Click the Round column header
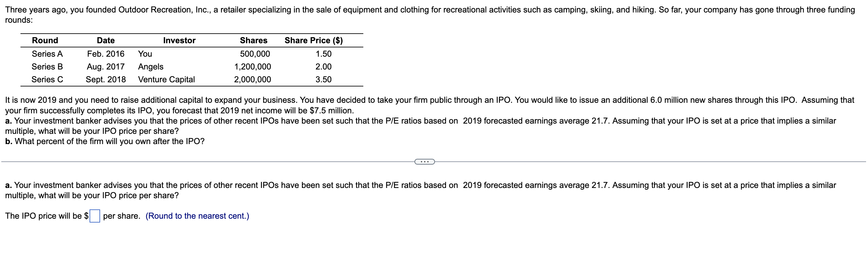This screenshot has width=868, height=260. click(45, 40)
